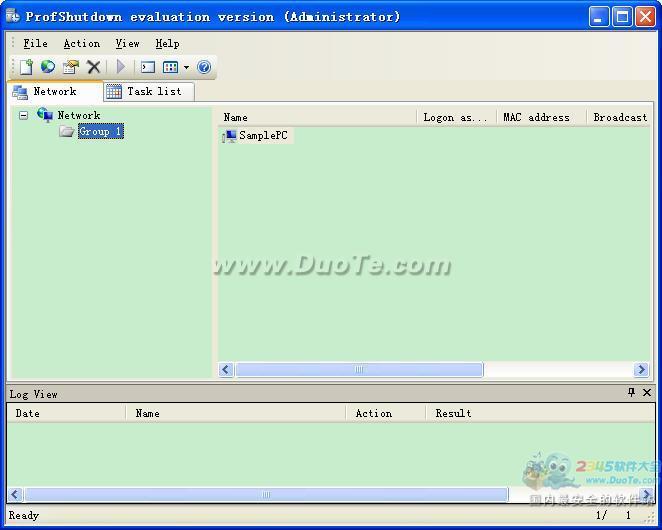Open the View menu
Image resolution: width=662 pixels, height=530 pixels.
(x=128, y=43)
